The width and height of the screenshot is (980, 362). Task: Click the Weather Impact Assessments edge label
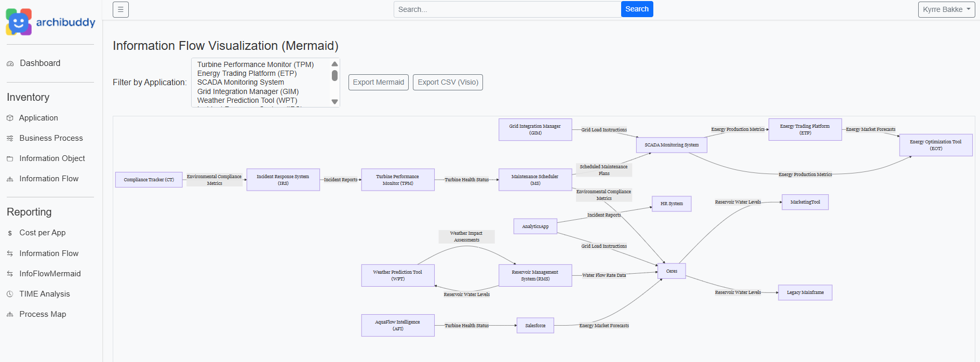coord(466,237)
